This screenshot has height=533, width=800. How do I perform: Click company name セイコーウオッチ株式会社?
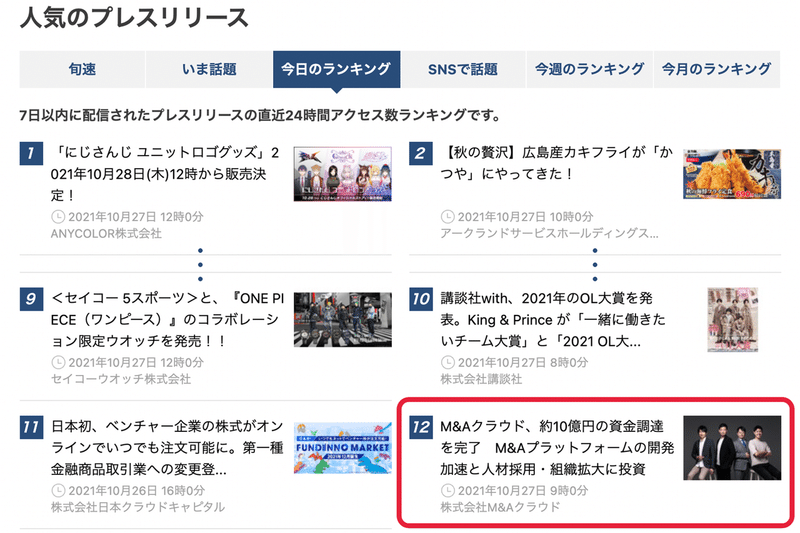(x=121, y=379)
